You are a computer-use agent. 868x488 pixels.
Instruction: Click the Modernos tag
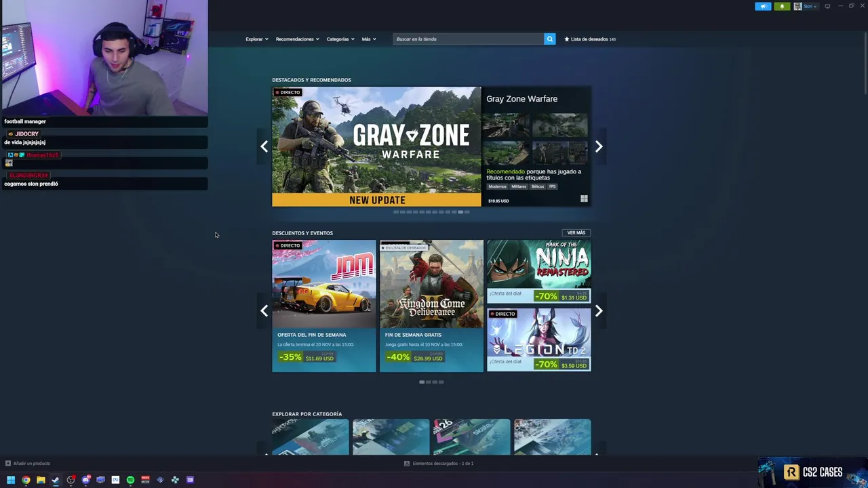click(x=498, y=186)
